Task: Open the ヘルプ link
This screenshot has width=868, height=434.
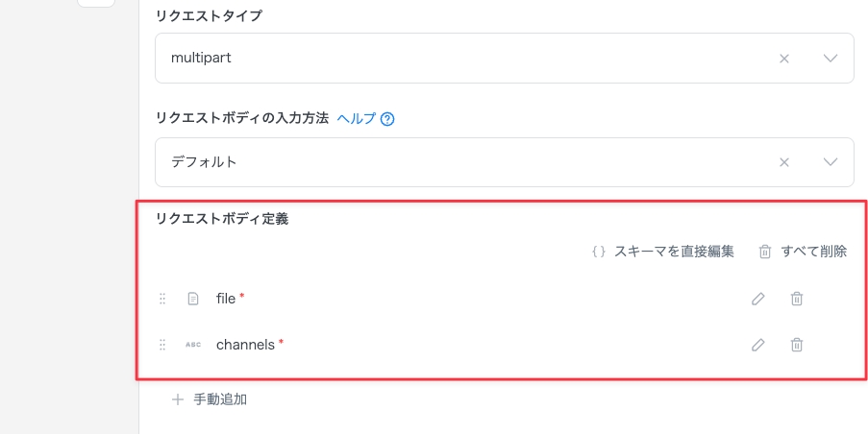Action: (x=356, y=119)
